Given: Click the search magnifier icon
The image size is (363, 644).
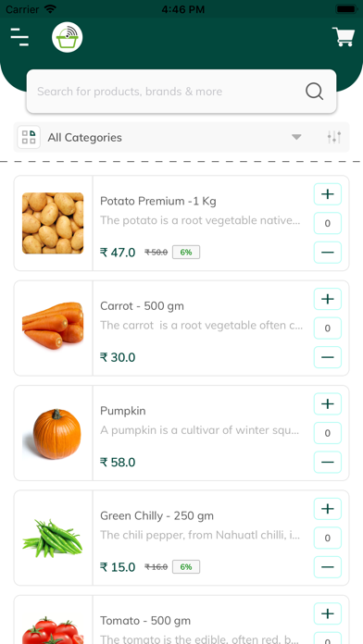Looking at the screenshot, I should click(x=315, y=92).
